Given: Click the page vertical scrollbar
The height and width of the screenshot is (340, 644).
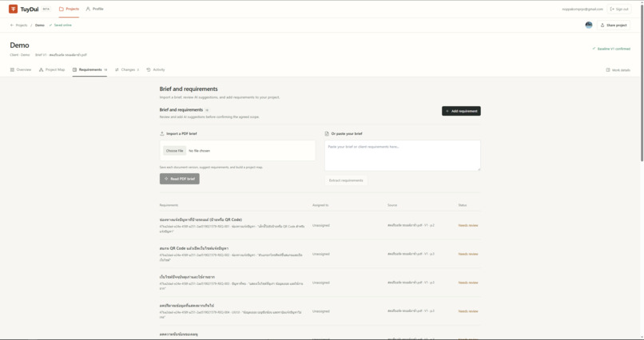Looking at the screenshot, I should pyautogui.click(x=641, y=82).
